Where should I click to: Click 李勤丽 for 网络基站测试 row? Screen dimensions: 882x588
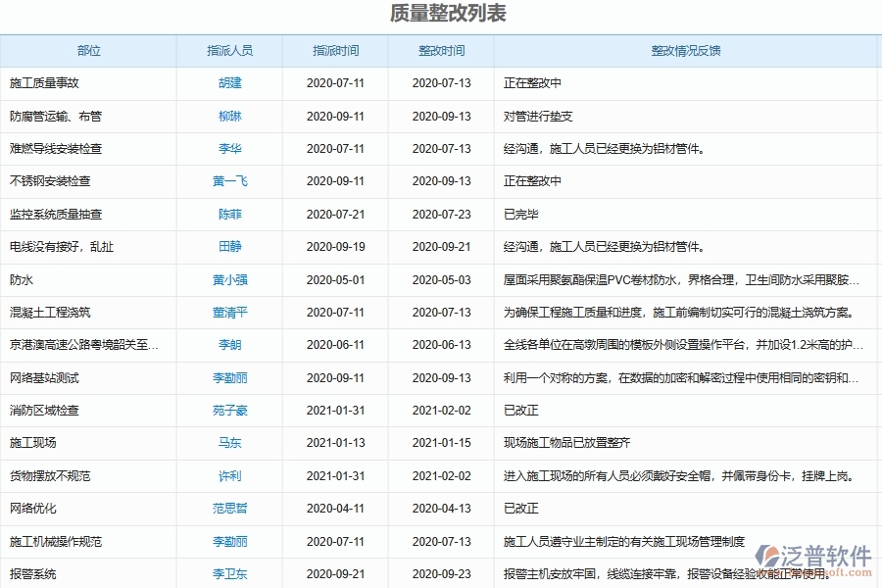[x=228, y=377]
